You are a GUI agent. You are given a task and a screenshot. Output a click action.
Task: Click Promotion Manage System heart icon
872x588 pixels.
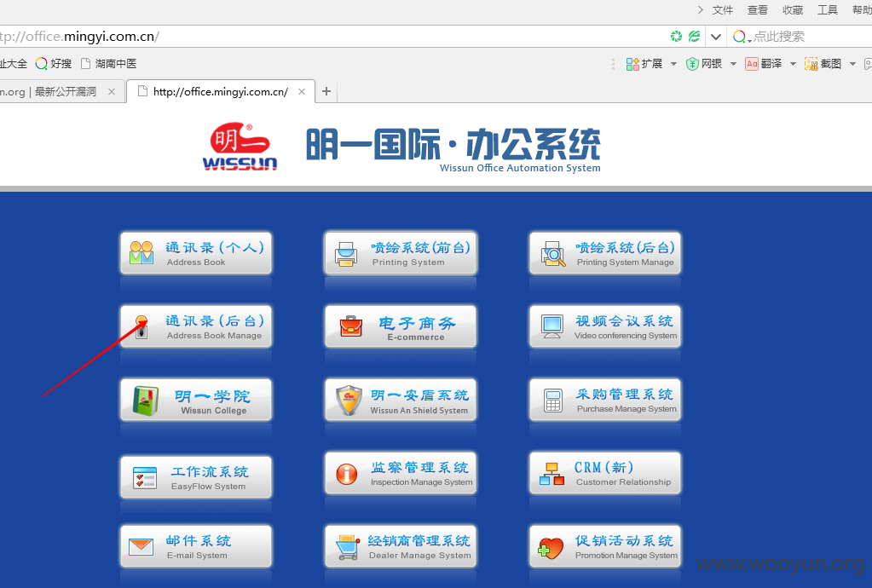[x=551, y=548]
